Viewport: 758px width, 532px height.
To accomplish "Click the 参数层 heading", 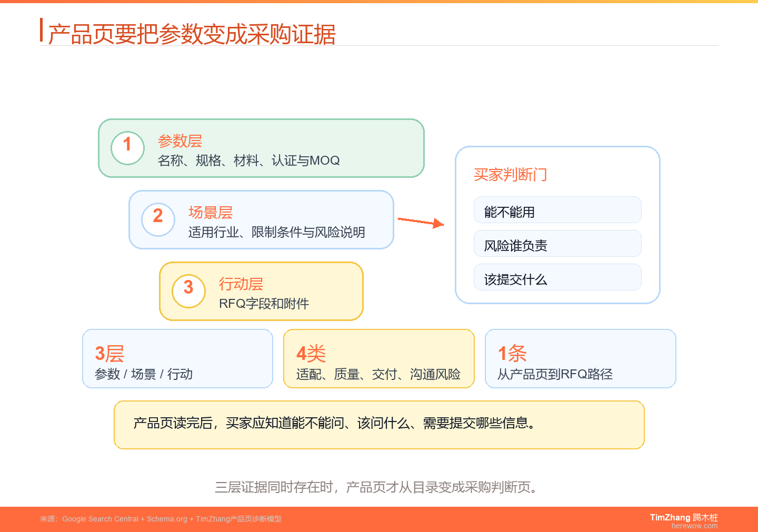I will [x=180, y=141].
